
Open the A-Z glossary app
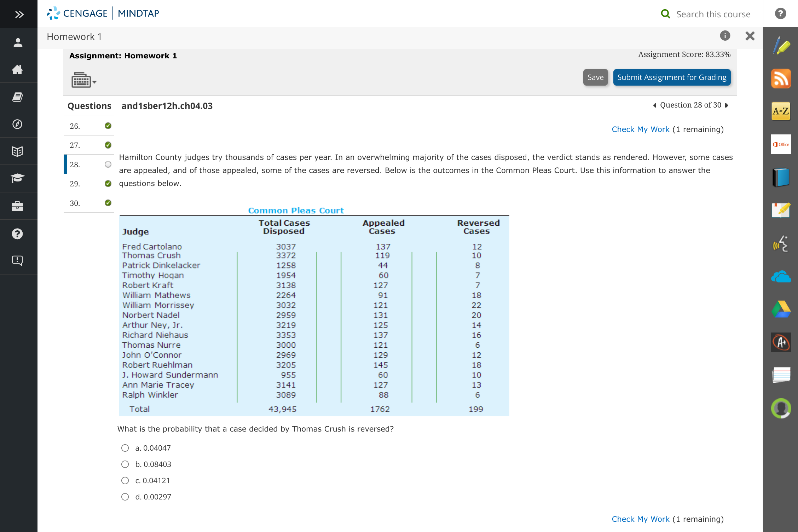[781, 111]
